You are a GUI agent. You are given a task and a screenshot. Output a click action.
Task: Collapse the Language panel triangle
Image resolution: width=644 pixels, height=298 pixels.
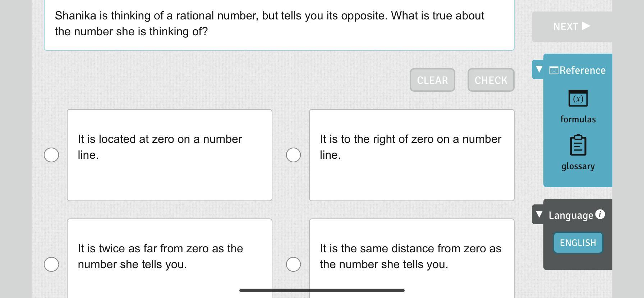(539, 215)
